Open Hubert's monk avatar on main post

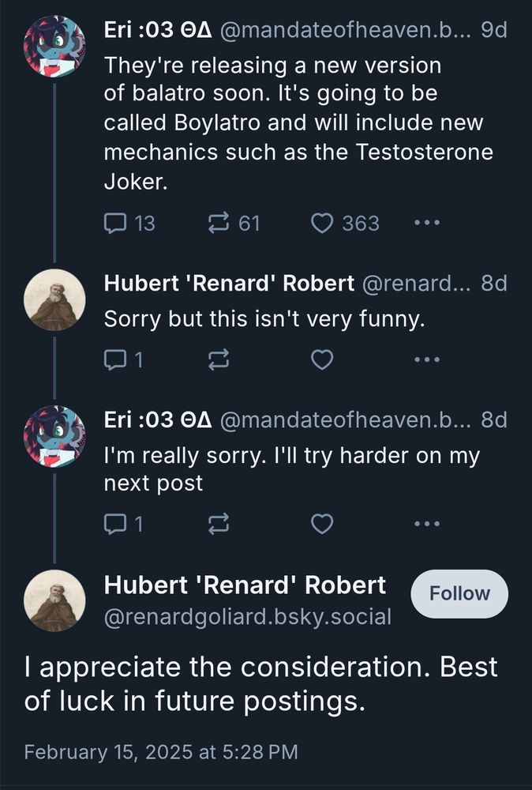click(x=54, y=600)
